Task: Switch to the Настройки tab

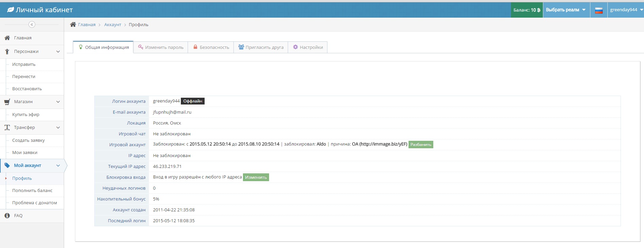Action: (308, 47)
